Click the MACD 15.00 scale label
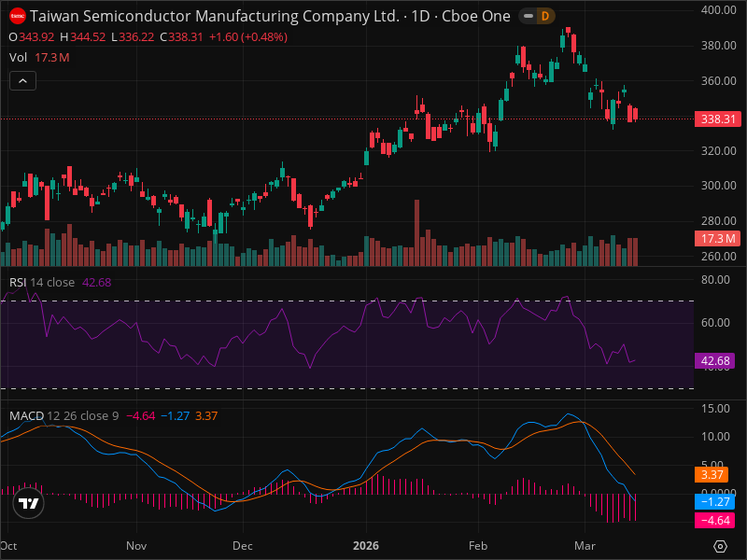The height and width of the screenshot is (560, 747). click(715, 409)
